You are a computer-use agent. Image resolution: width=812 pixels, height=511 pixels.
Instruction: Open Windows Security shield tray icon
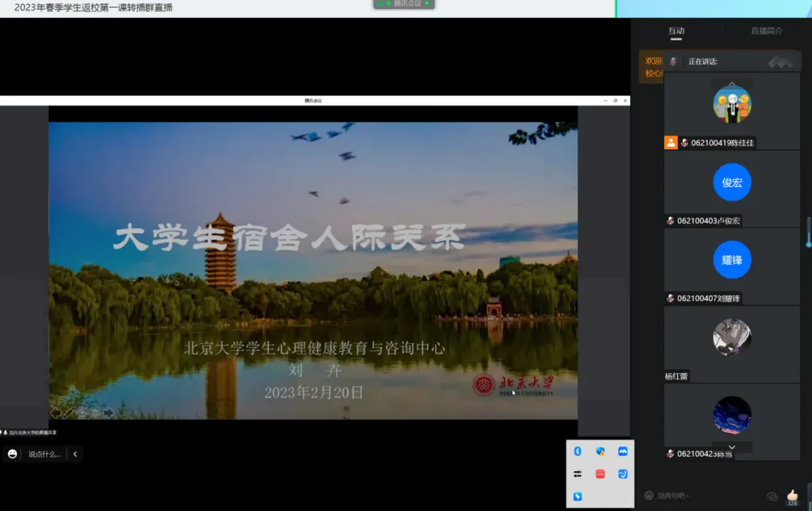pyautogui.click(x=600, y=452)
